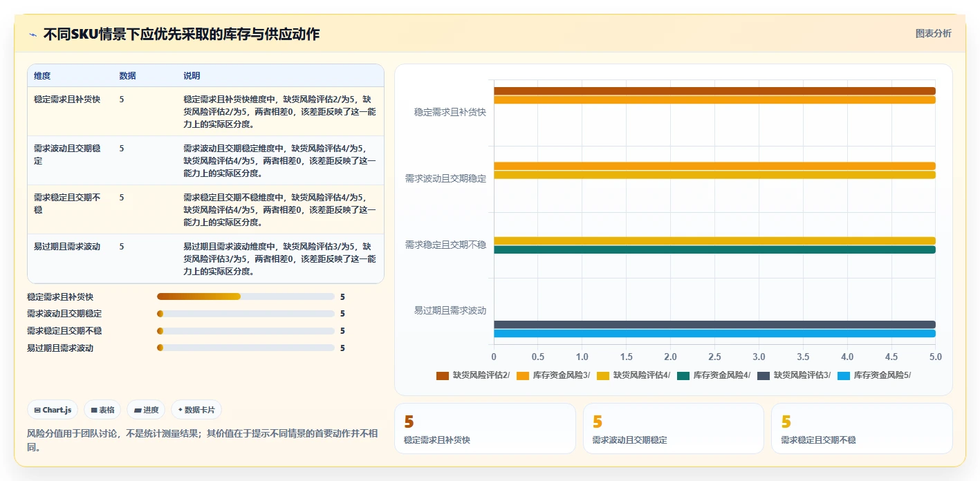Click the 需求稳定且交期不稳 progress bar
980x481 pixels.
point(246,331)
